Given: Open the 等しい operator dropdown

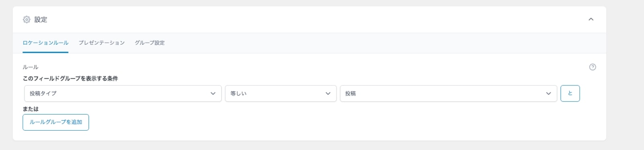Looking at the screenshot, I should 281,93.
